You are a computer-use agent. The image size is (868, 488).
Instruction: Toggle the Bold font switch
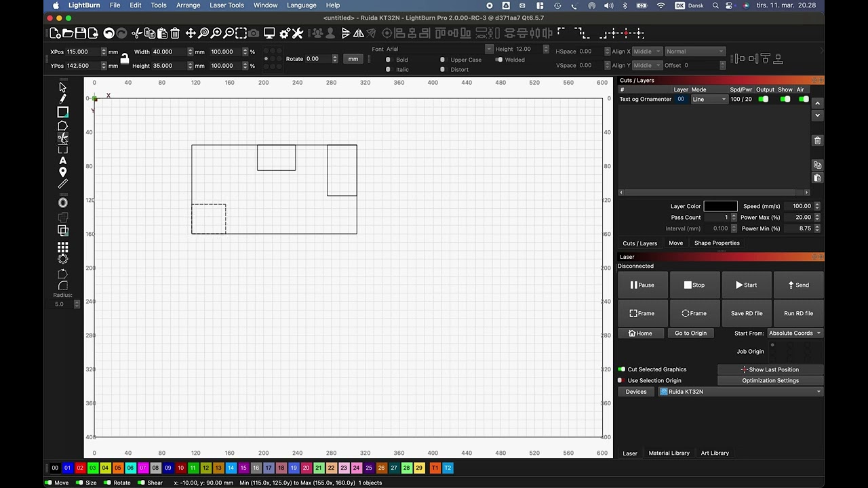tap(388, 60)
